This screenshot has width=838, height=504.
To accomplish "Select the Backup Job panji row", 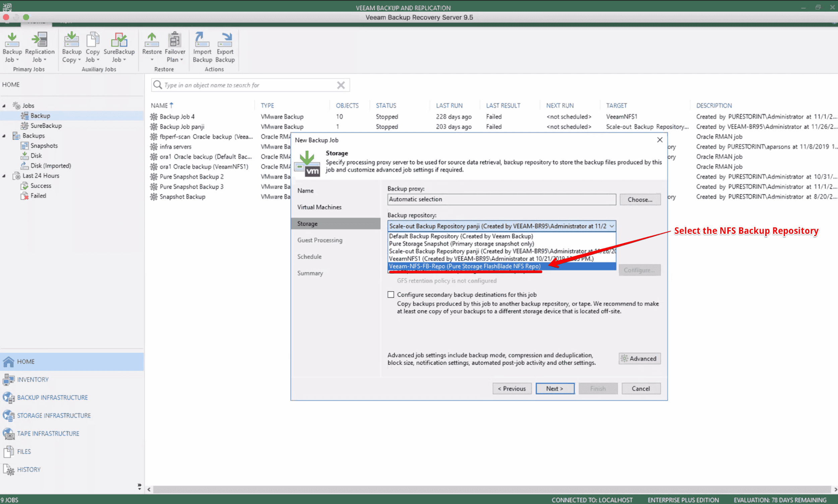I will 182,127.
